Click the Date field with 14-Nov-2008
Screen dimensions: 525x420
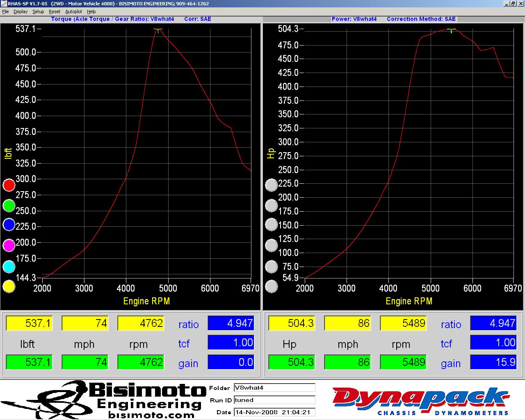(x=274, y=412)
